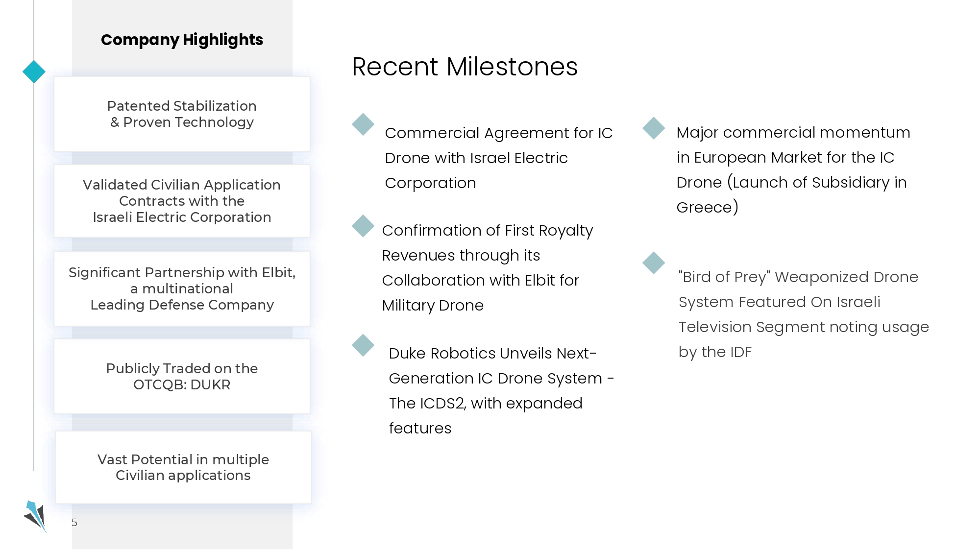
Task: Click the teal diamond marker on the timeline
Action: 34,72
